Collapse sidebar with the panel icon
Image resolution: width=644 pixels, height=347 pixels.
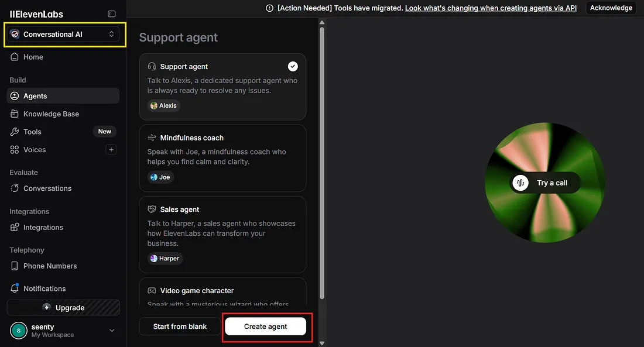pos(111,14)
